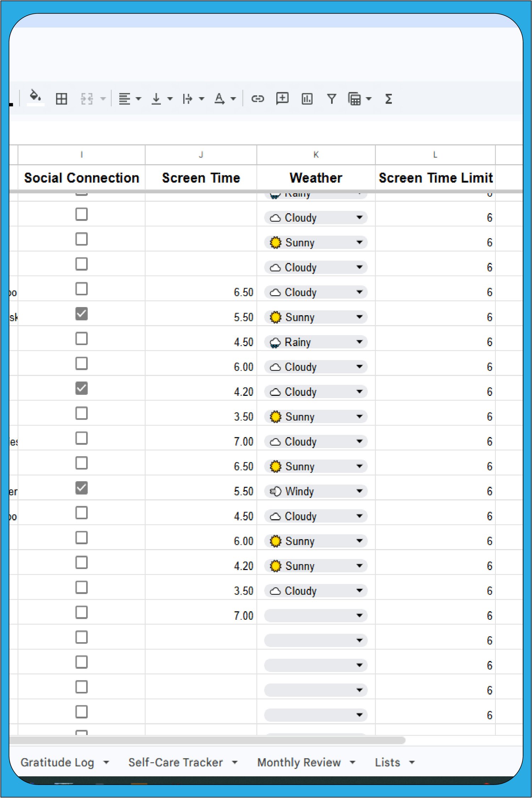
Task: Open Gratitude Log tab options arrow
Action: (106, 762)
